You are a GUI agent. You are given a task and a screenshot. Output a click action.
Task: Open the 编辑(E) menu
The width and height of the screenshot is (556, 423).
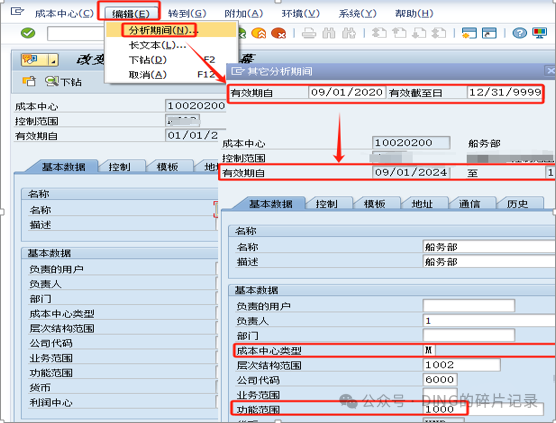(x=131, y=14)
